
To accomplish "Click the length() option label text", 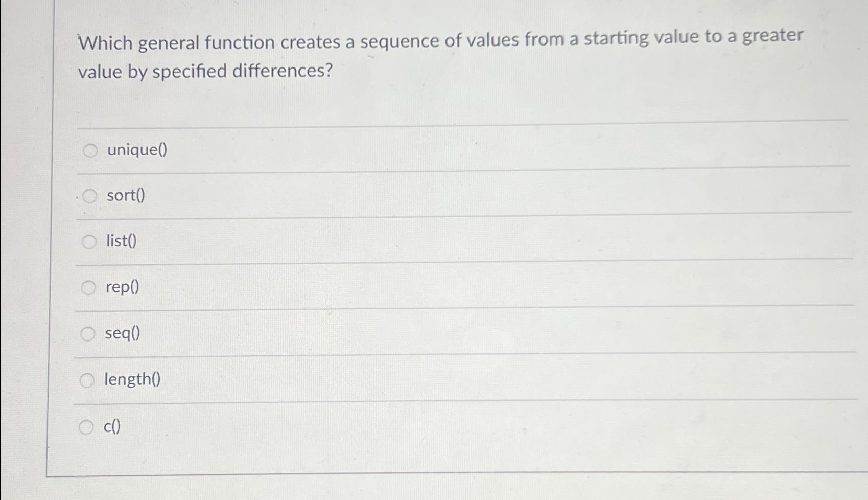I will coord(132,379).
